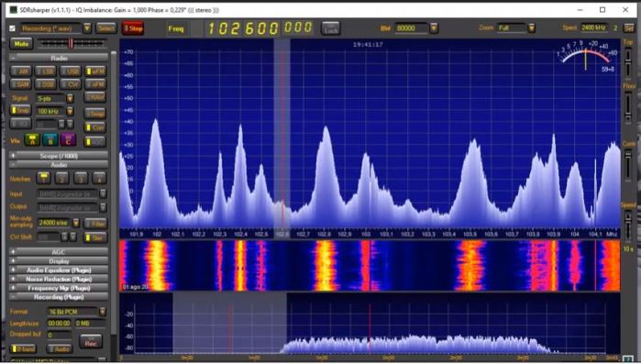This screenshot has height=364, width=641.
Task: Adjust the volume slider next to Mute
Action: point(72,43)
